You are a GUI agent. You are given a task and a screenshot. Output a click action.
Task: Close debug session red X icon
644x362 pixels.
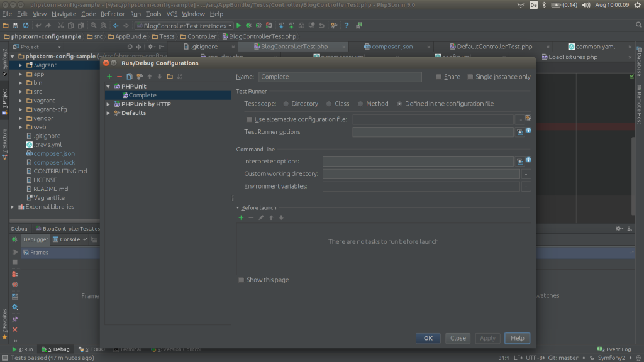[15, 329]
